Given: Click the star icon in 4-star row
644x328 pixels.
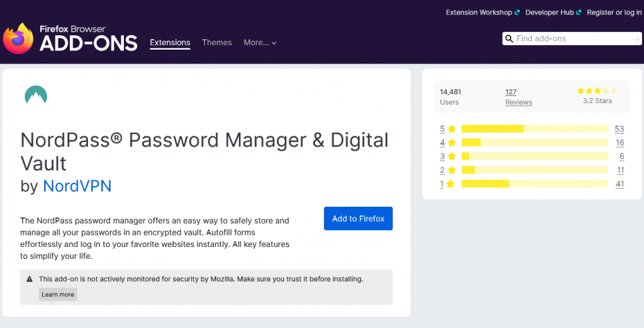Looking at the screenshot, I should click(x=452, y=143).
